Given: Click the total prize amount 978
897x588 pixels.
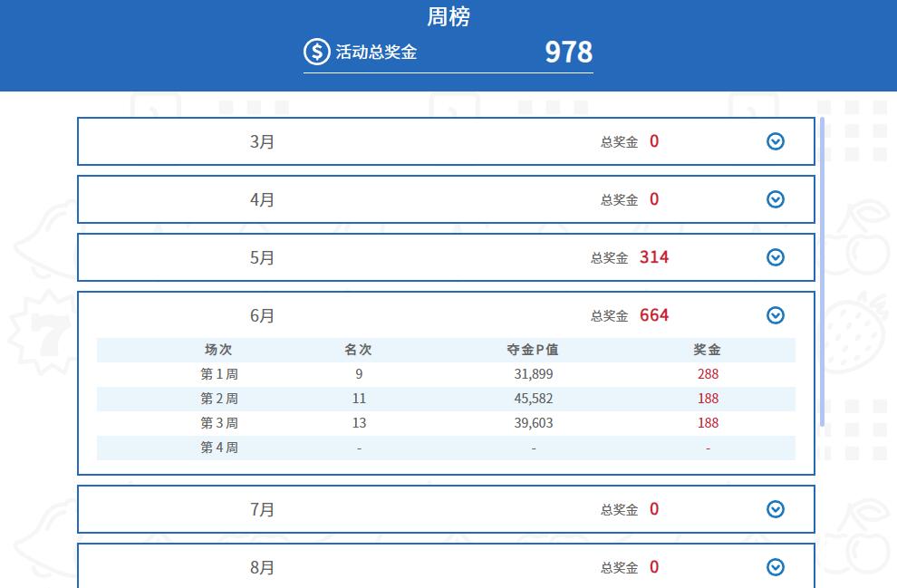Looking at the screenshot, I should point(568,53).
